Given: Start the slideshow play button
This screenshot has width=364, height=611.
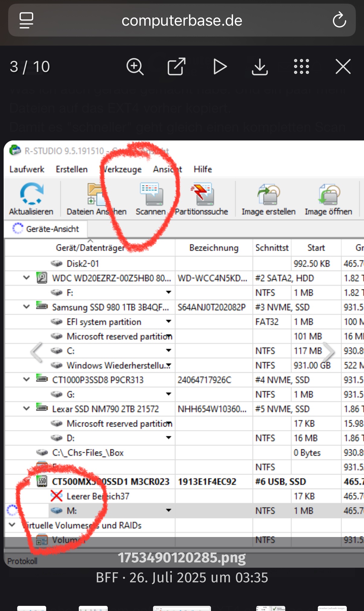Looking at the screenshot, I should (x=220, y=67).
